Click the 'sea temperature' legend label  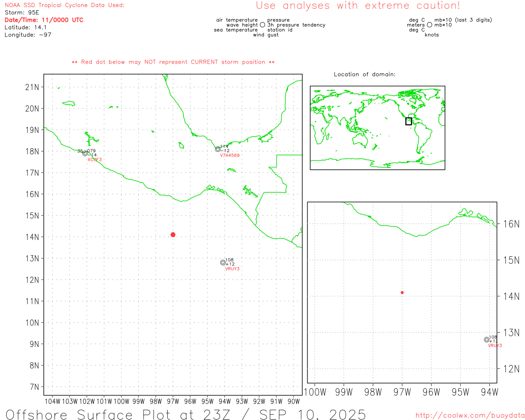pos(236,30)
